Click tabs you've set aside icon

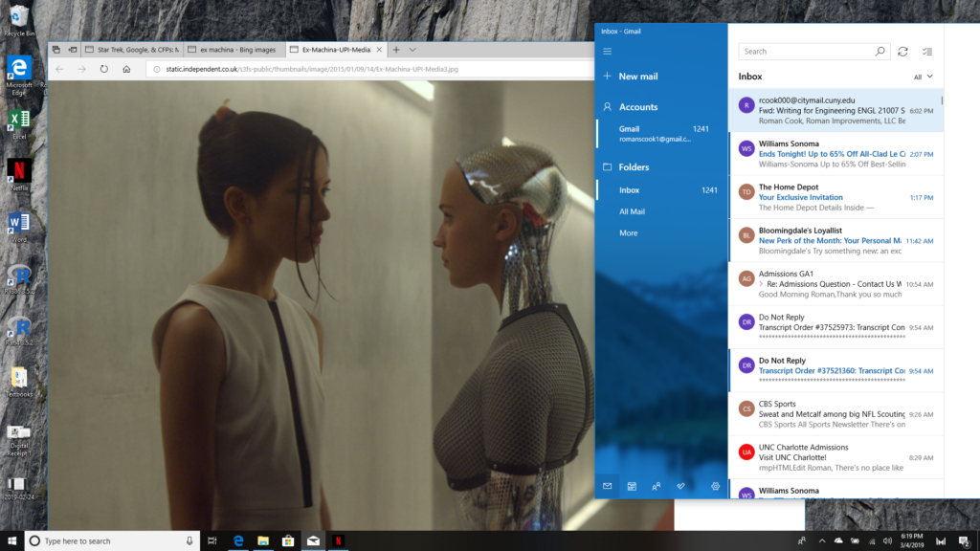click(x=56, y=50)
